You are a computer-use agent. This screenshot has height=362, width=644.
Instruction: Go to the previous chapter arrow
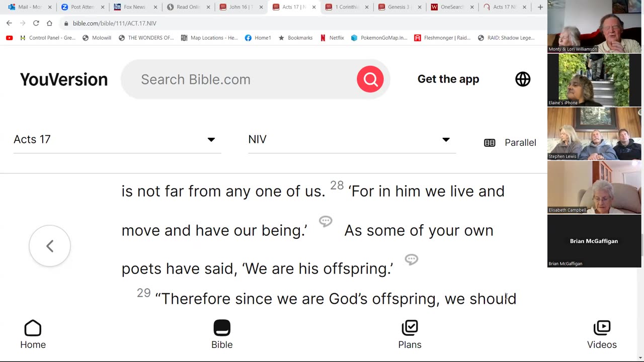click(x=50, y=246)
